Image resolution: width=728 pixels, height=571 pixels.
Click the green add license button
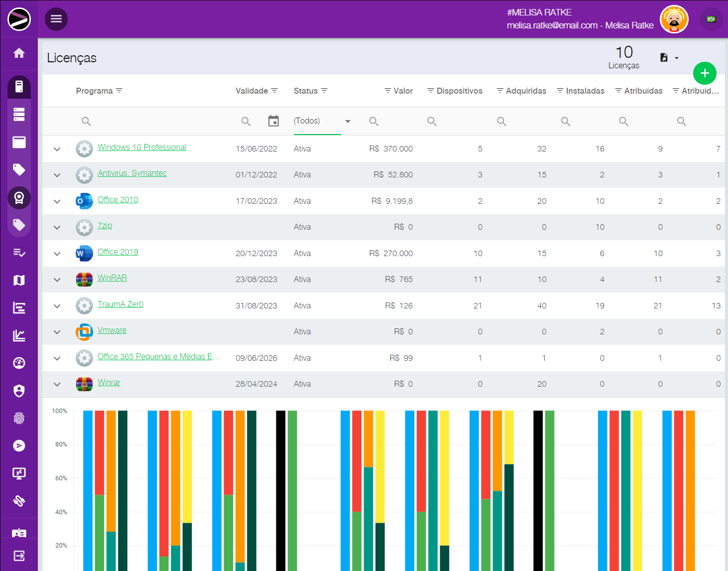tap(704, 73)
